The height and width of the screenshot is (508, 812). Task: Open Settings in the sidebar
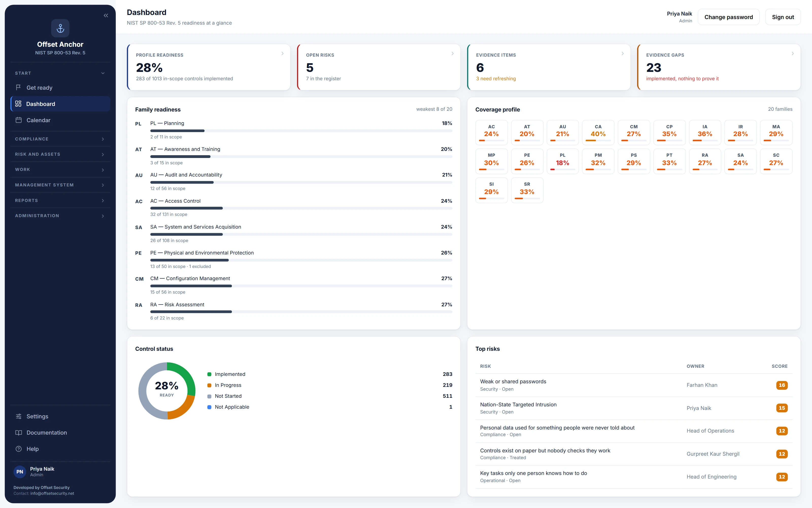pos(60,417)
